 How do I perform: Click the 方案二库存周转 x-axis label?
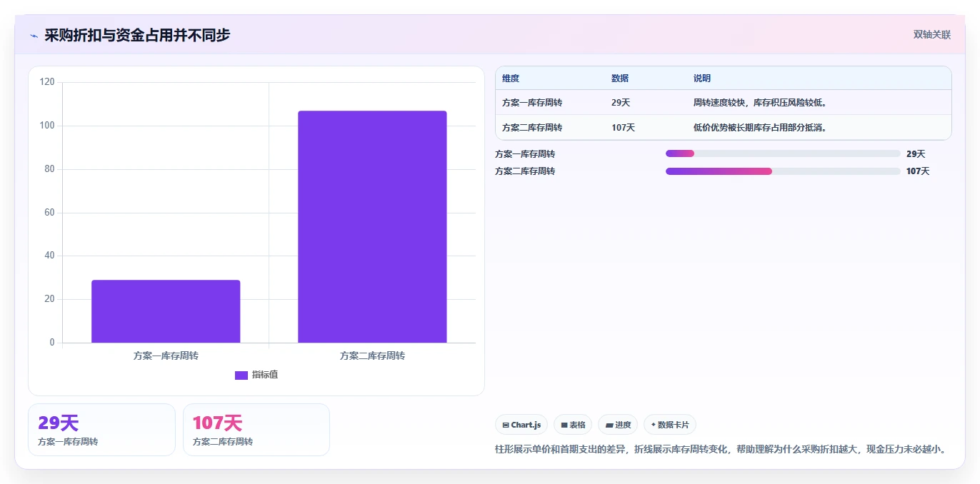pos(372,356)
